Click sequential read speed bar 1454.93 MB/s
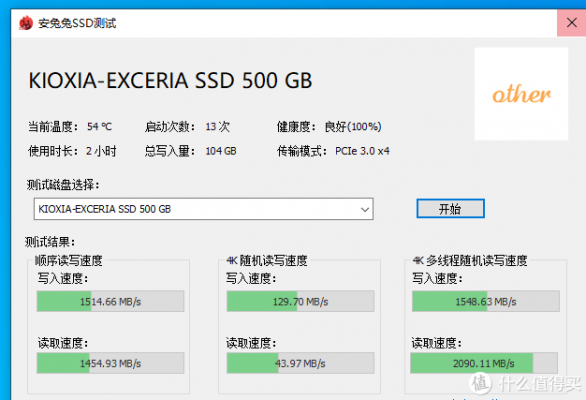This screenshot has height=400, width=586. [110, 363]
